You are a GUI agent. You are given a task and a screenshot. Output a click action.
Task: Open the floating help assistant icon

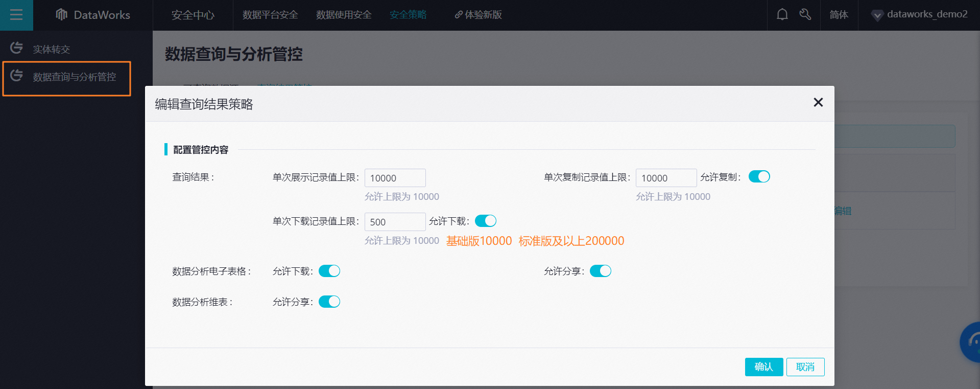pos(970,342)
